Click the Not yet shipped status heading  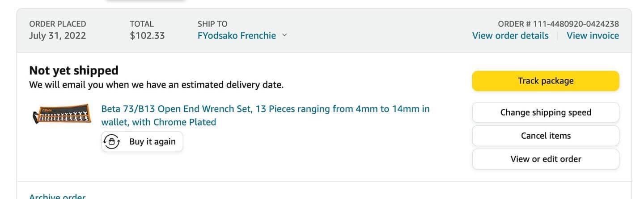pyautogui.click(x=74, y=70)
